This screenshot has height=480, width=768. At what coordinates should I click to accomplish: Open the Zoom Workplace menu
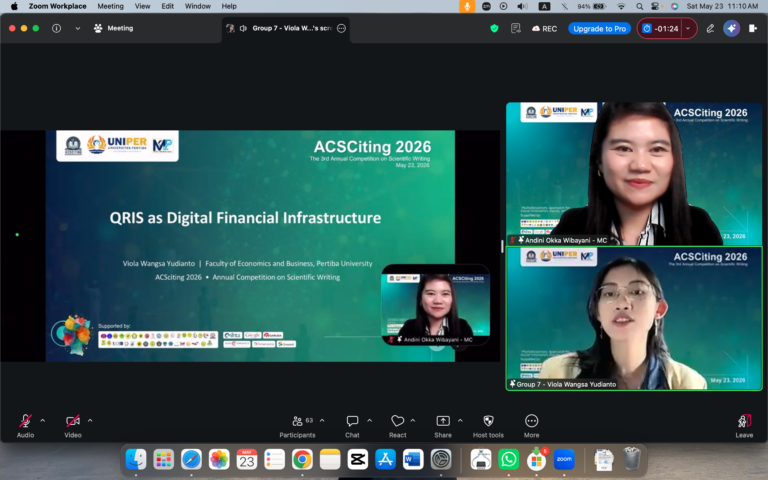[x=57, y=6]
